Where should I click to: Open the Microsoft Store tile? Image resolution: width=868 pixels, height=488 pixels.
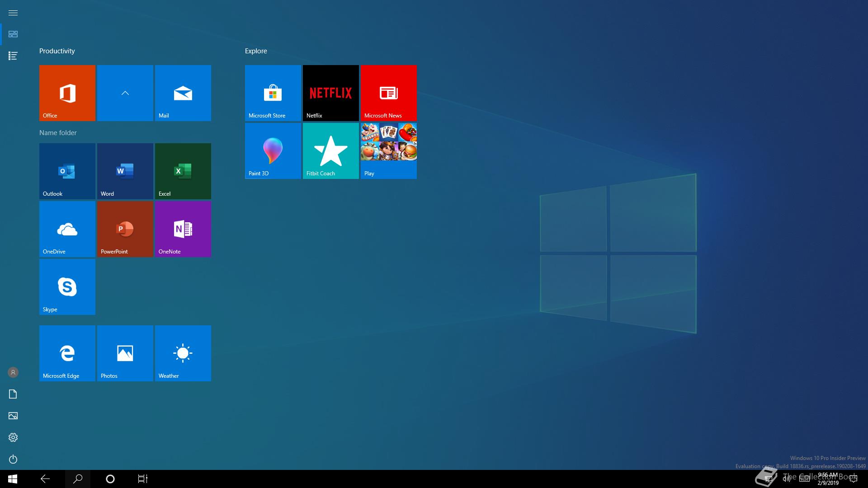(x=273, y=93)
